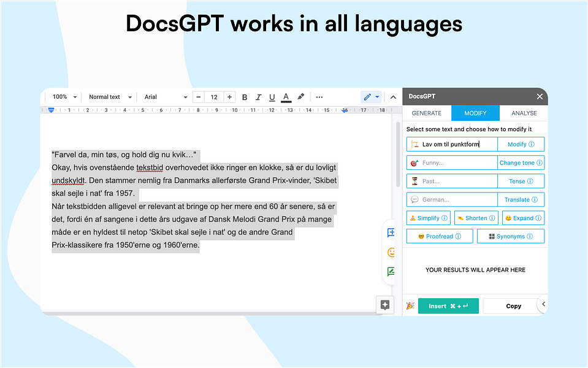This screenshot has height=368, width=588.
Task: Decrease the font size with minus button
Action: tap(198, 97)
